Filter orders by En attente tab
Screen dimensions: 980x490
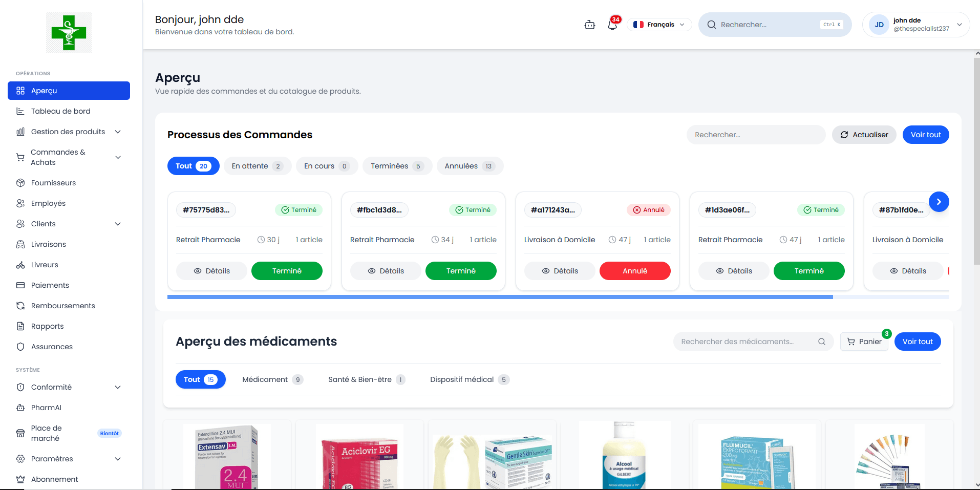coord(257,166)
